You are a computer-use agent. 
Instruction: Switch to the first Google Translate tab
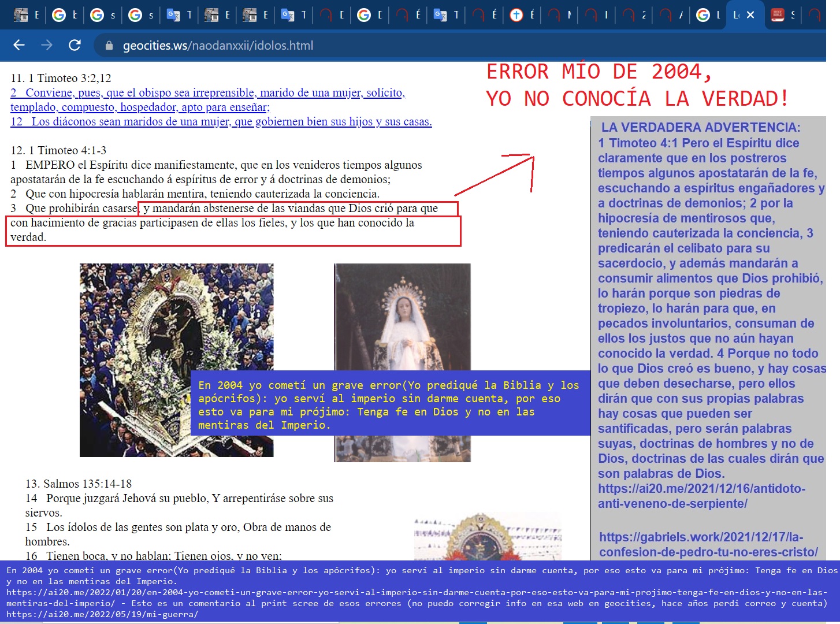[179, 15]
